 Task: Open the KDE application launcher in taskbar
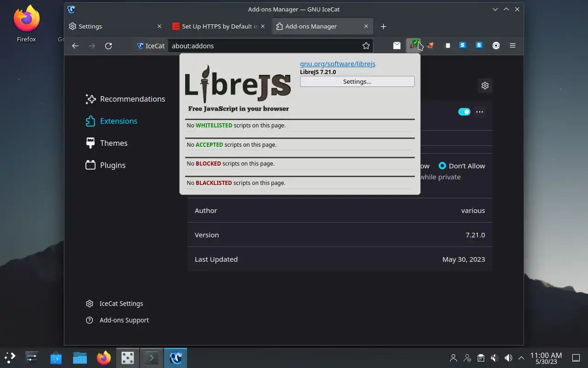point(10,357)
